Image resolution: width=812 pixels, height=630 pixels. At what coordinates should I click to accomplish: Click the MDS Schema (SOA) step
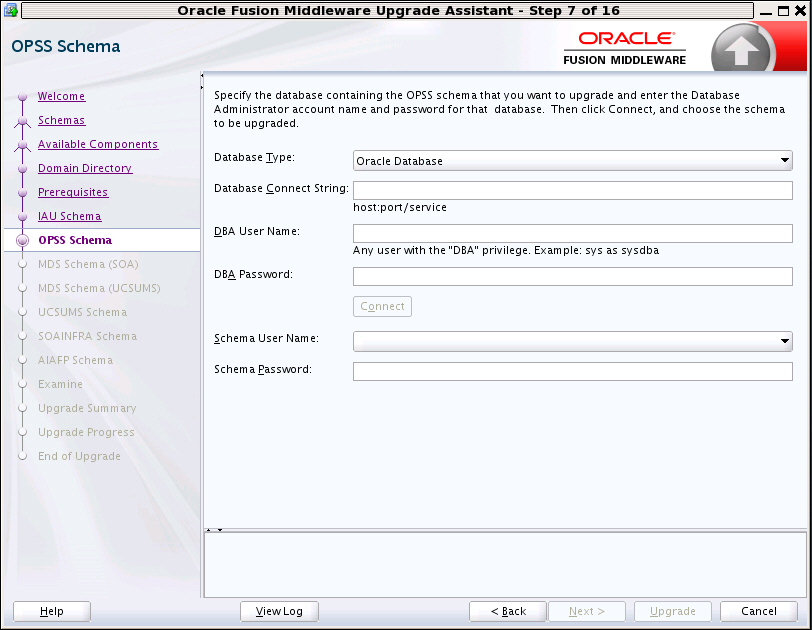88,264
